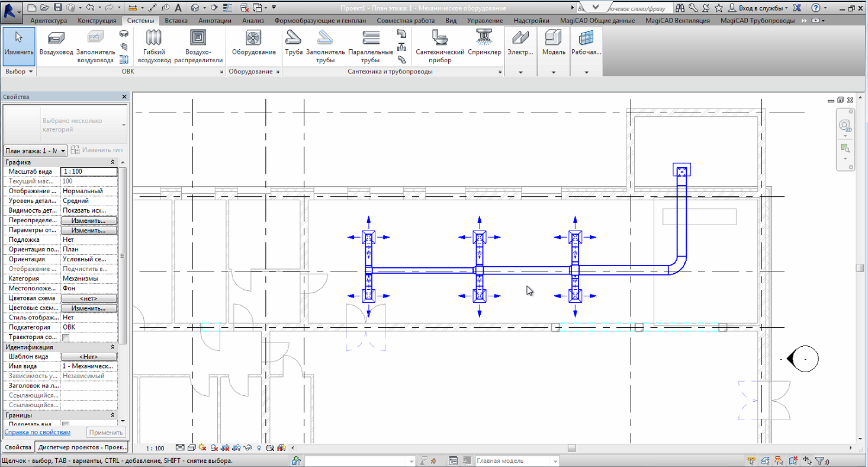Click the keyword search input field
Screen dimensions: 868x467
coord(623,8)
